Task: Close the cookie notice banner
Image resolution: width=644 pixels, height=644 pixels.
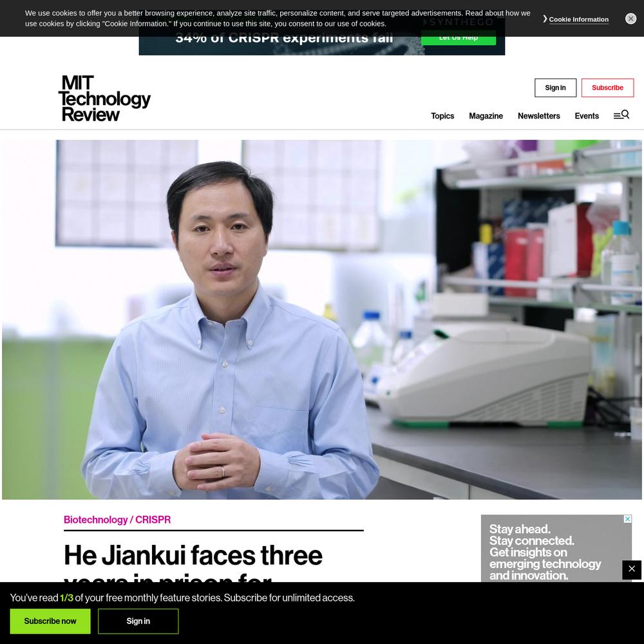Action: pos(630,19)
